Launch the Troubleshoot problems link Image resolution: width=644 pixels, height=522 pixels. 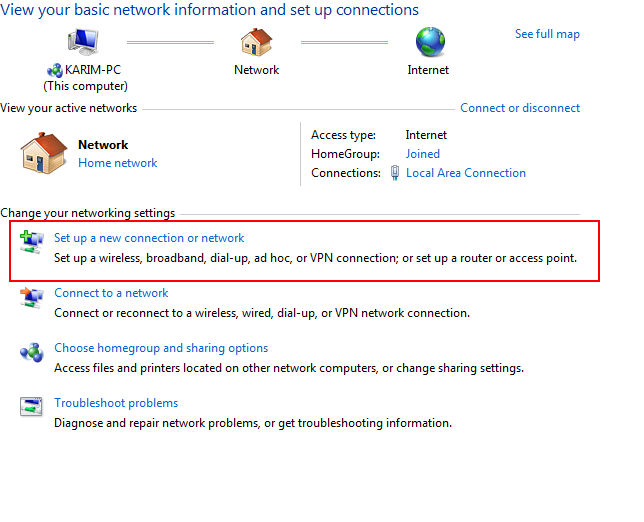(x=116, y=403)
